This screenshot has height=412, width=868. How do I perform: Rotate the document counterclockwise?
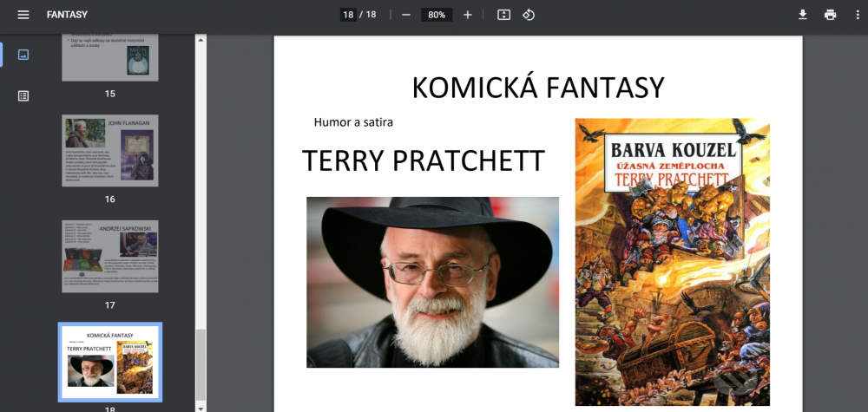[529, 15]
